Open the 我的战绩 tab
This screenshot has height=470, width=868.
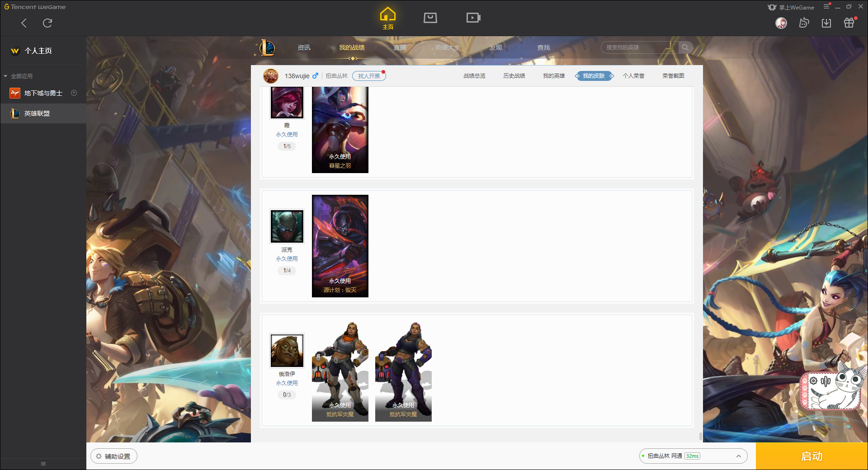pyautogui.click(x=352, y=47)
